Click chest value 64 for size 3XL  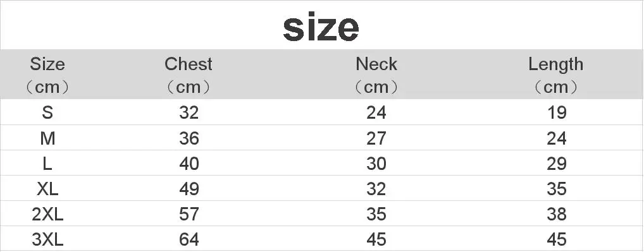pyautogui.click(x=189, y=239)
